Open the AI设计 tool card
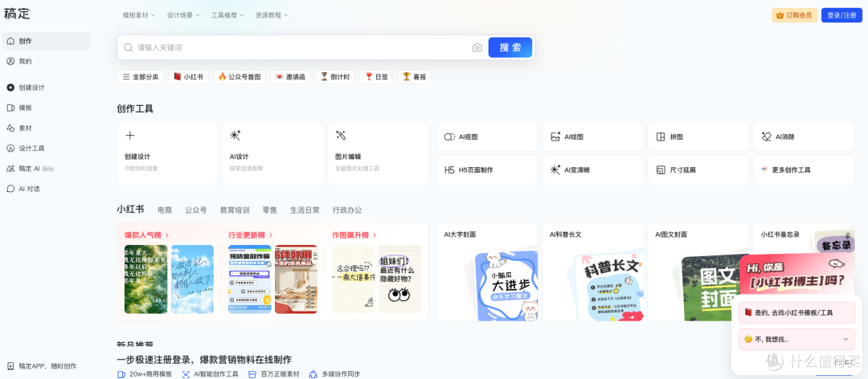This screenshot has width=868, height=379. [272, 153]
